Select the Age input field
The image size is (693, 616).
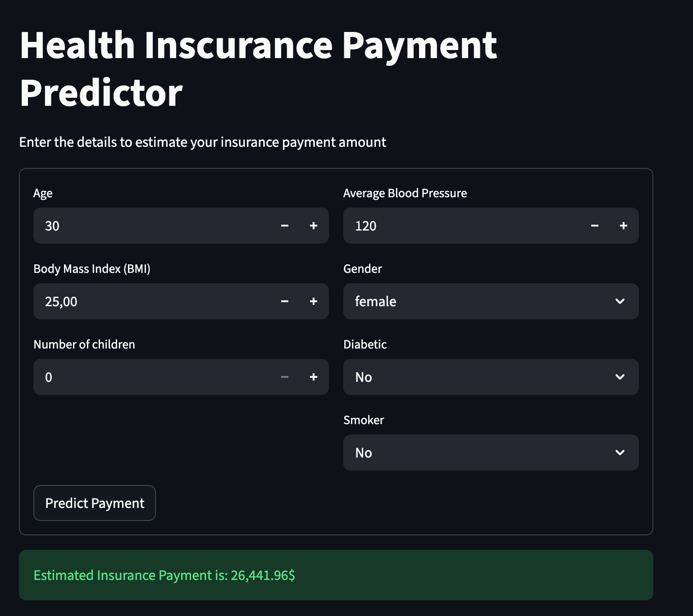point(135,226)
